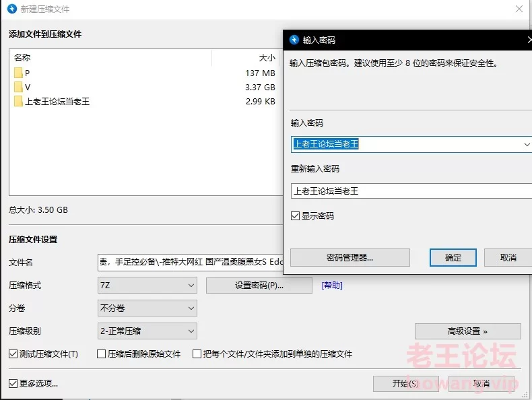Uncheck 显示密码 checkbox

(x=295, y=215)
